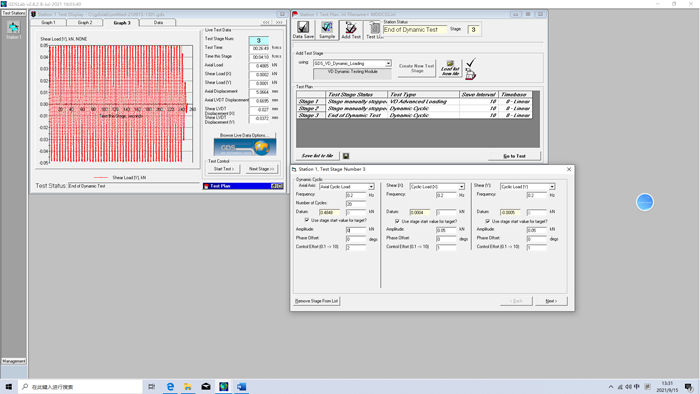Click the Load list from file icon
The image size is (700, 394).
point(450,68)
